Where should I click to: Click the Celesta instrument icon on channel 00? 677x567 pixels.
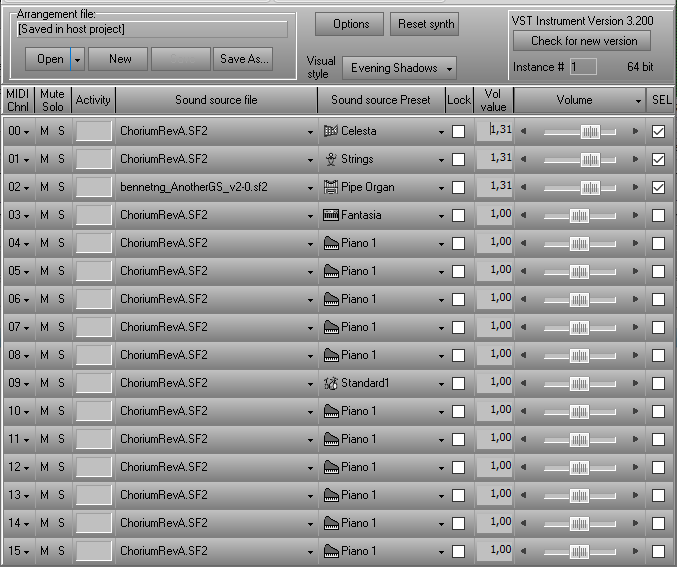[331, 131]
